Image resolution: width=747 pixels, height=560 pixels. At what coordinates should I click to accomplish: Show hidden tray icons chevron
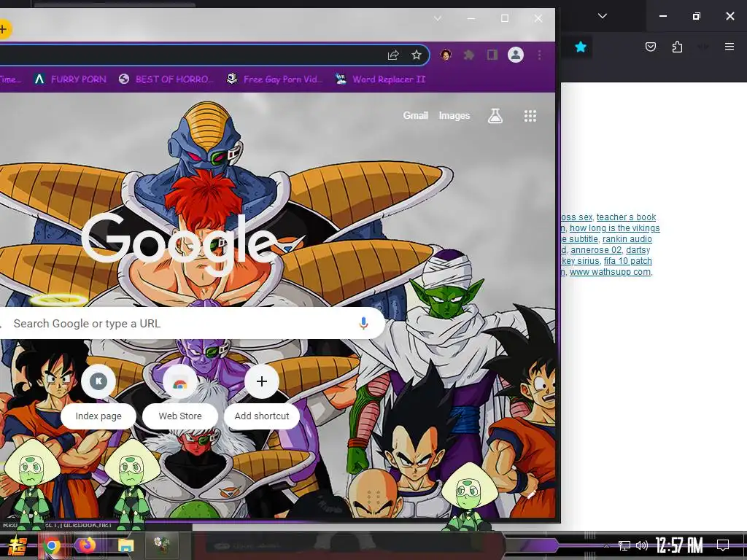point(606,545)
